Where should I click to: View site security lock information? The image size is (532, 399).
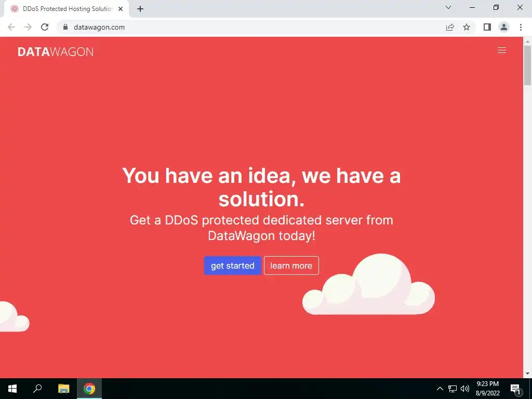pos(65,27)
